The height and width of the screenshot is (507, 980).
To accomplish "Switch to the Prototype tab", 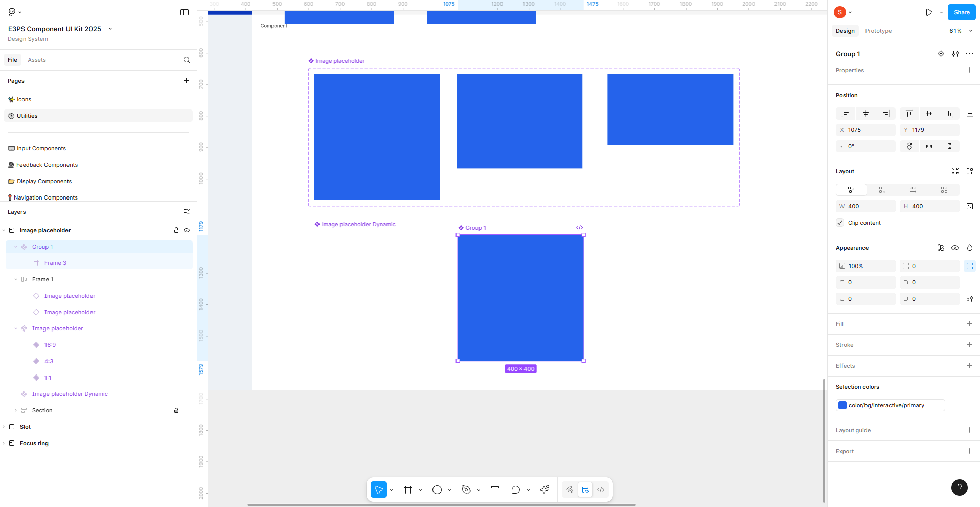I will coord(878,31).
